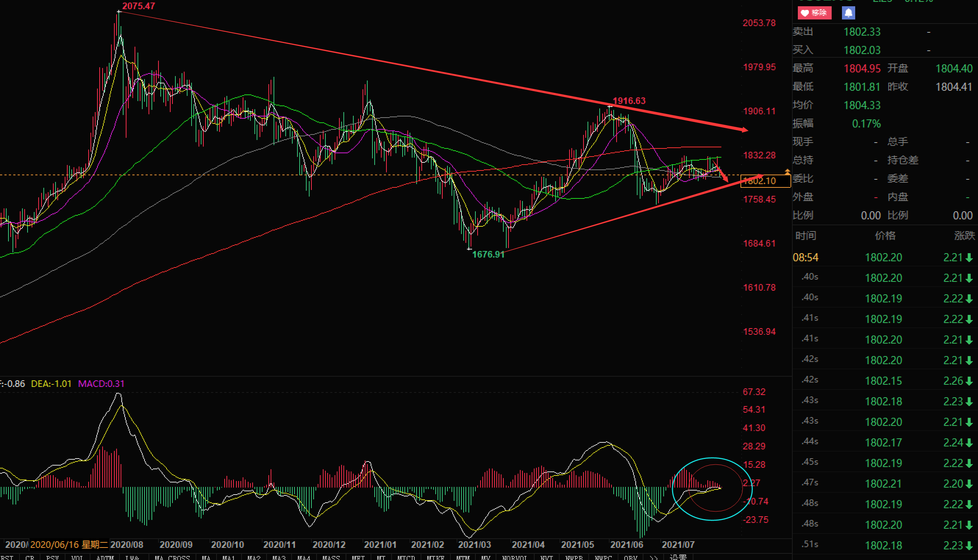The image size is (978, 560).
Task: Click the 1802.10 current price label
Action: click(x=765, y=181)
